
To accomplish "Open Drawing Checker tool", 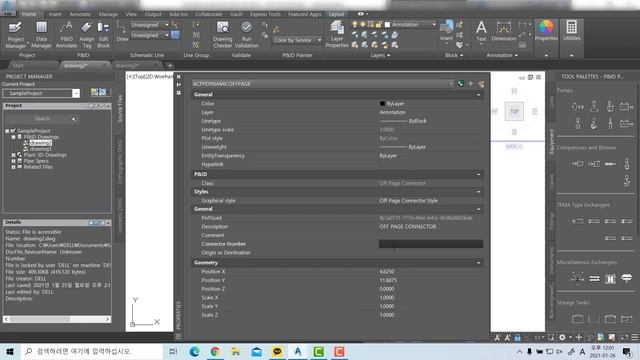I will coord(222,35).
